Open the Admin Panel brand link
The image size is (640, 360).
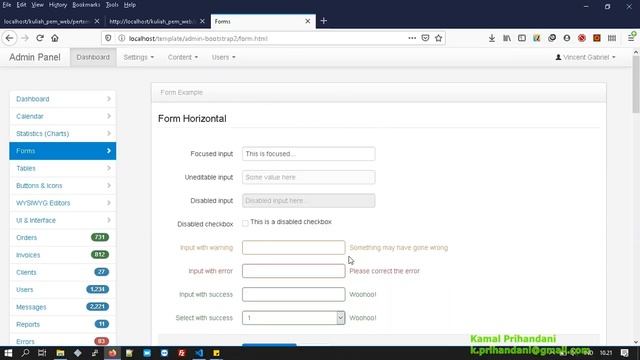click(35, 57)
